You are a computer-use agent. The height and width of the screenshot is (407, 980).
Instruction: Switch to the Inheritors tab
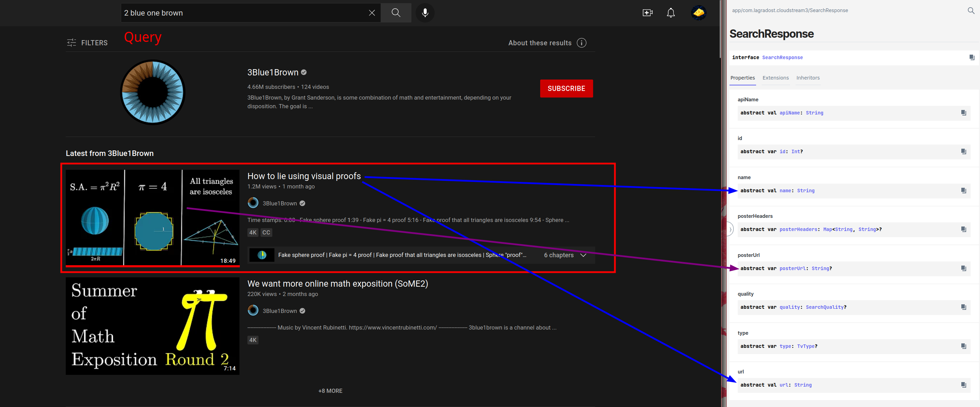[808, 78]
